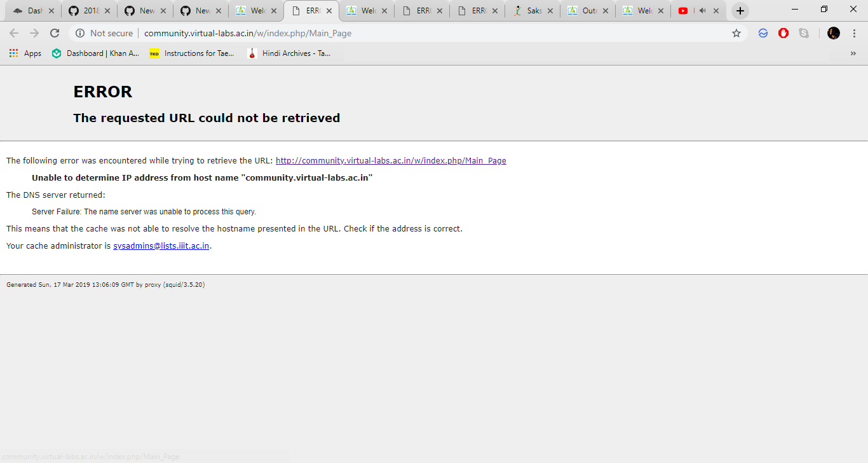Go back to the previous page
This screenshot has width=868, height=463.
tap(14, 33)
